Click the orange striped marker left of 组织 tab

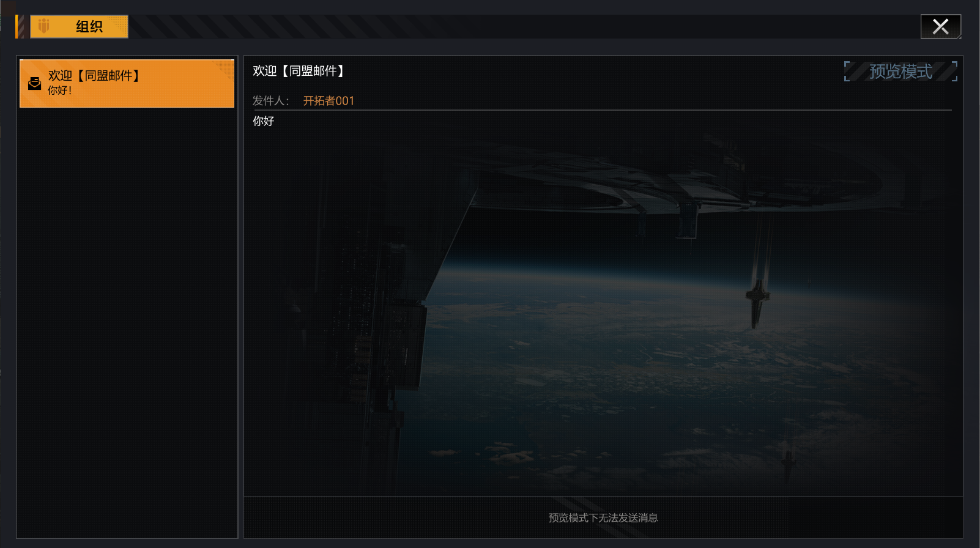click(20, 26)
